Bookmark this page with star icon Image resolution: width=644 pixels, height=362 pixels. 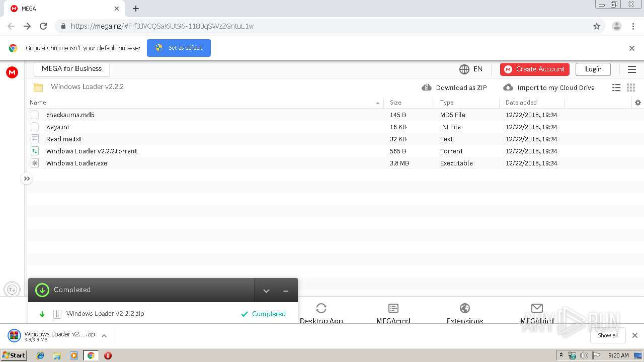(x=597, y=26)
